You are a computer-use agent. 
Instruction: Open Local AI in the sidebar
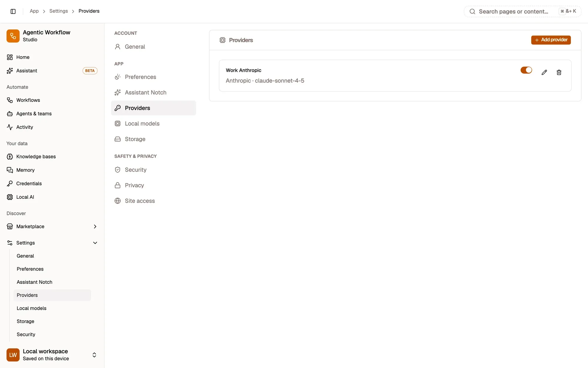tap(52, 197)
